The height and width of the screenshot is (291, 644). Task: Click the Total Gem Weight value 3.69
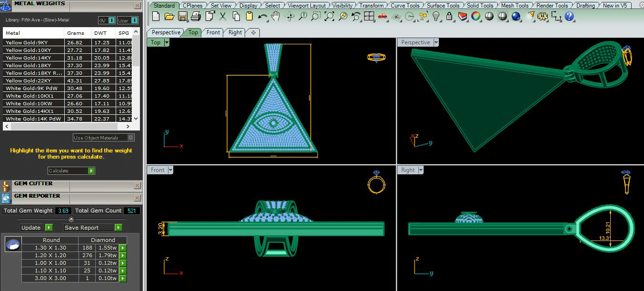pyautogui.click(x=64, y=211)
